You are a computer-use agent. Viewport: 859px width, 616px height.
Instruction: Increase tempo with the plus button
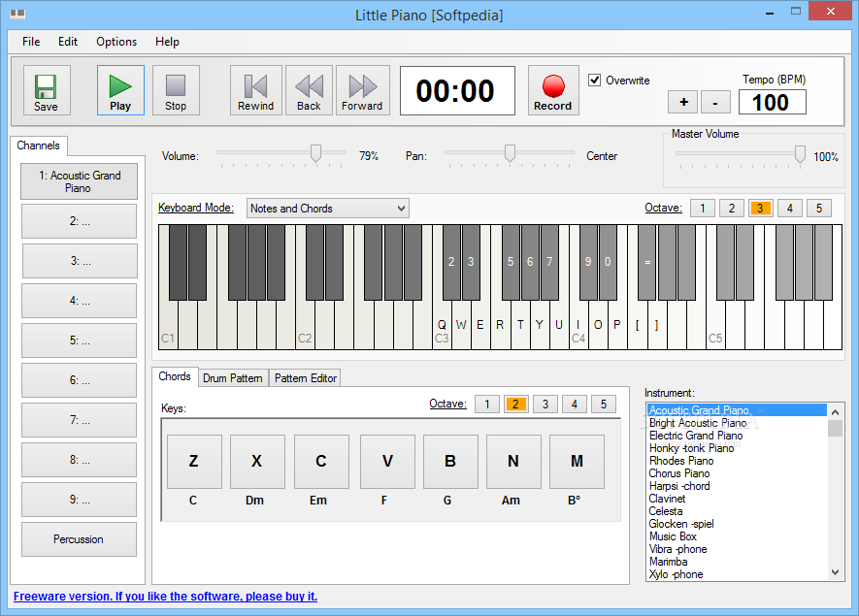click(683, 102)
